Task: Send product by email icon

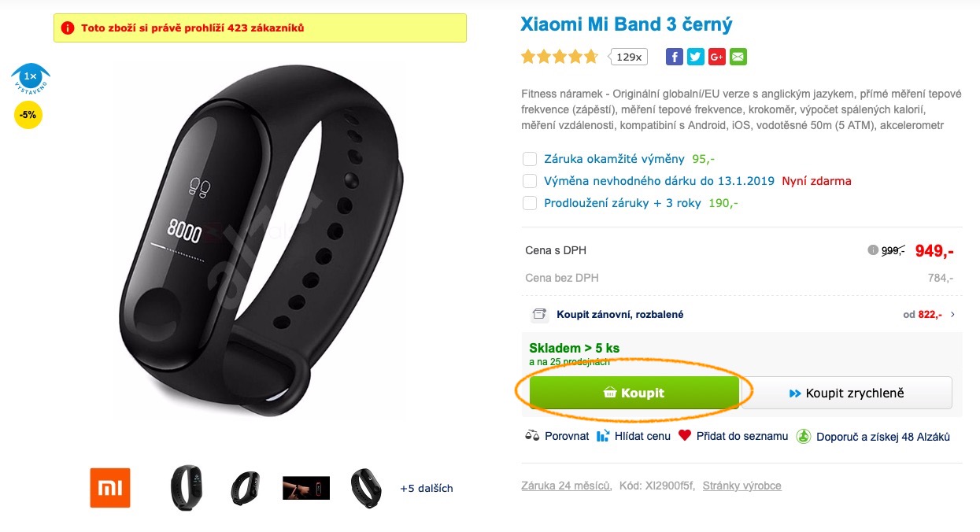Action: [738, 57]
